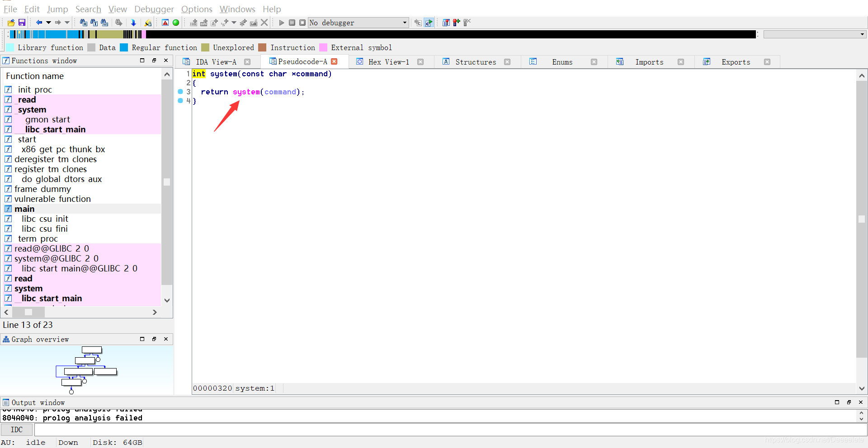Jump forward with the grey right arrow
The image size is (868, 448).
(x=58, y=23)
